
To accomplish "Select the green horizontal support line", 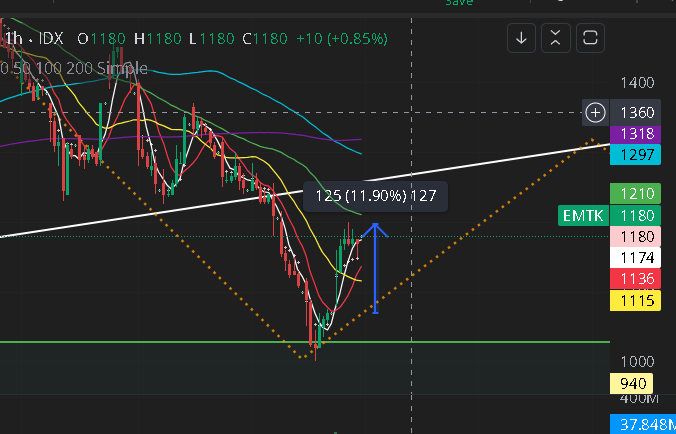I will click(305, 342).
